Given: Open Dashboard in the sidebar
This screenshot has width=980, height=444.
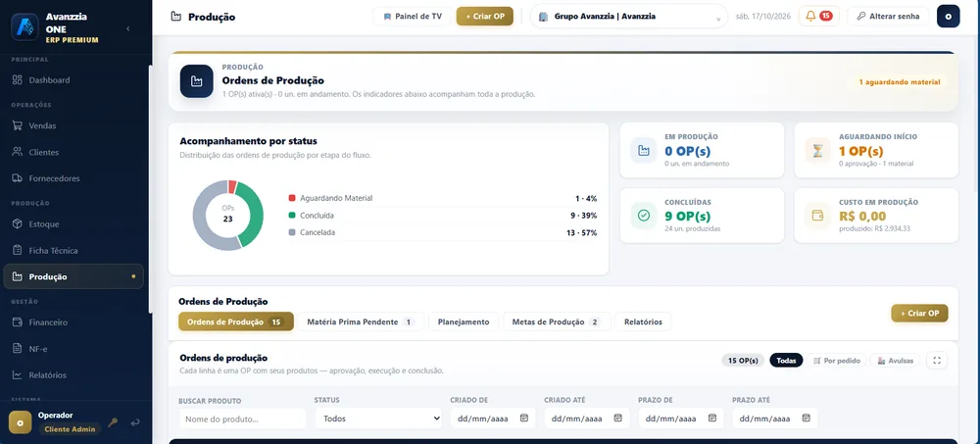Looking at the screenshot, I should tap(73, 80).
